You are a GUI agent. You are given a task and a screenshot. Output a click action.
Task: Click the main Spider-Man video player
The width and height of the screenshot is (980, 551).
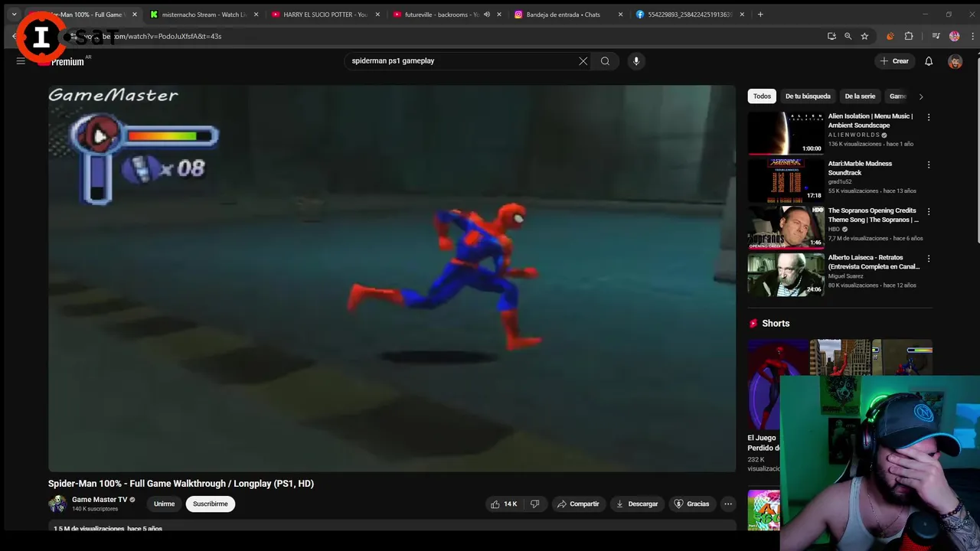tap(392, 279)
